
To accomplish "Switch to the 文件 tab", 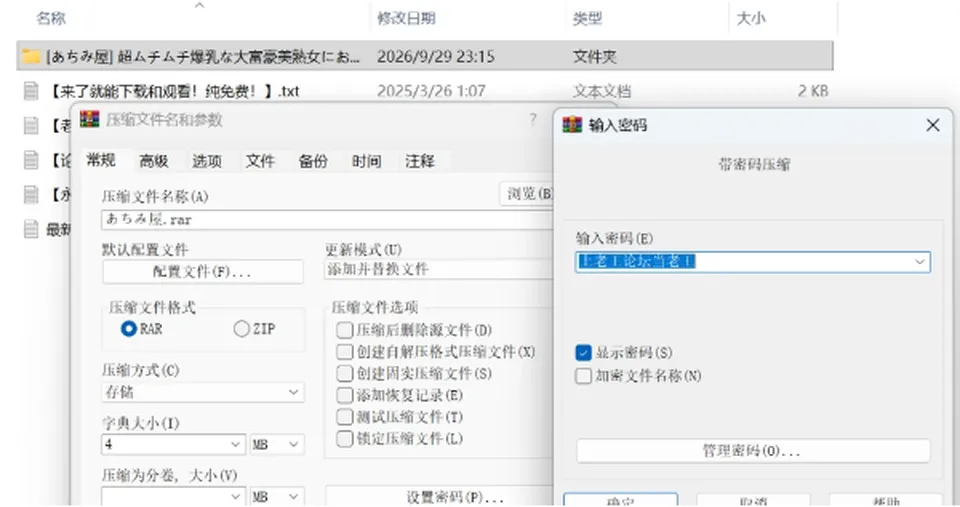I will tap(260, 161).
